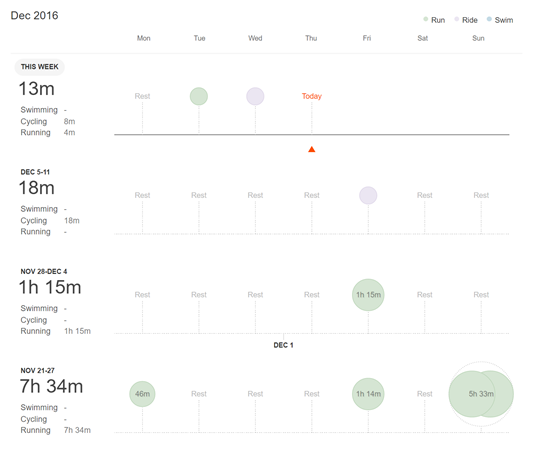
Task: Select the NOV 21-27 week heading
Action: pos(37,371)
